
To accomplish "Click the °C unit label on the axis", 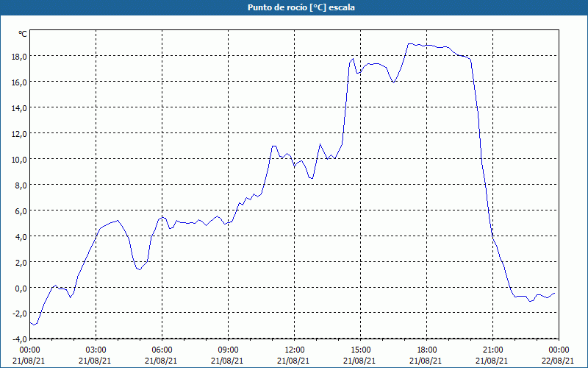I will click(x=23, y=34).
